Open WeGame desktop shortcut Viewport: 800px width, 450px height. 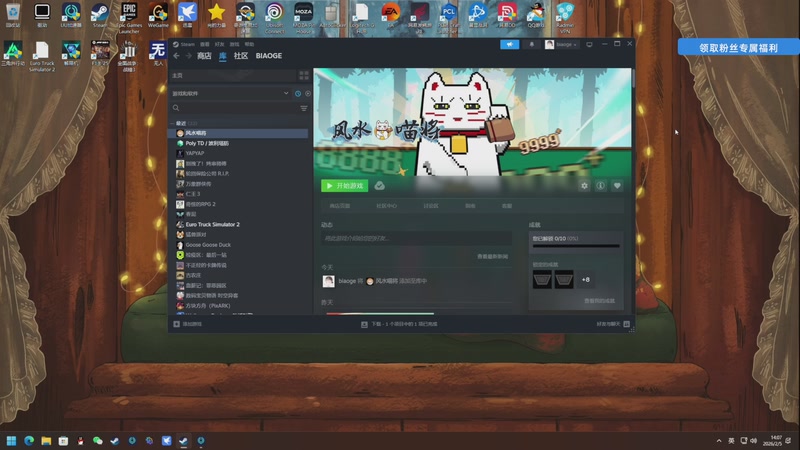click(158, 15)
